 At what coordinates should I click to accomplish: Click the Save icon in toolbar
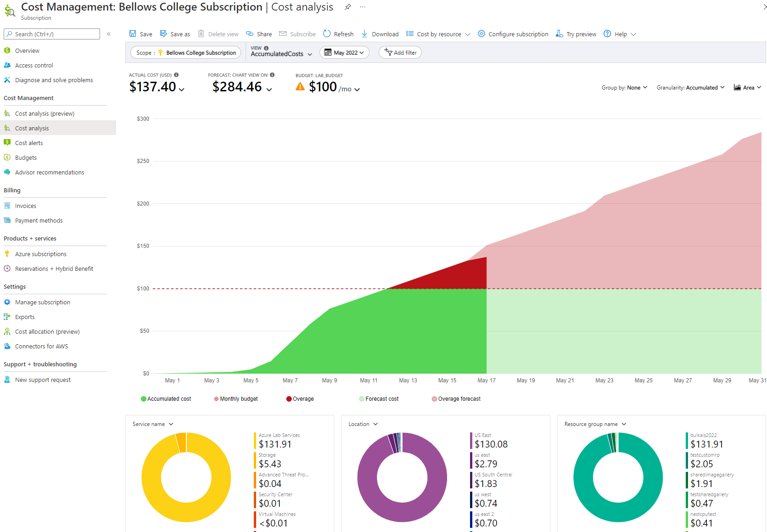(133, 34)
